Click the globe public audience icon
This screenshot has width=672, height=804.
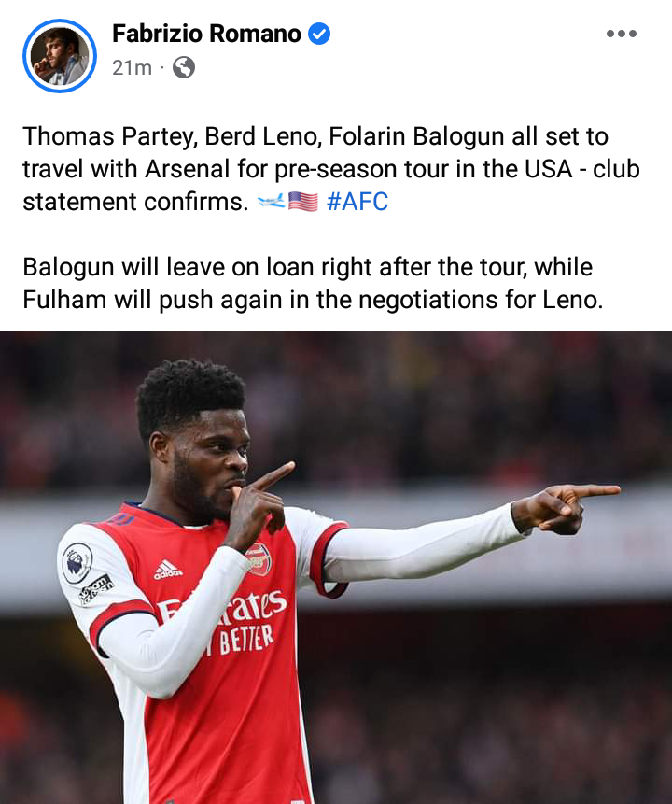click(x=184, y=67)
